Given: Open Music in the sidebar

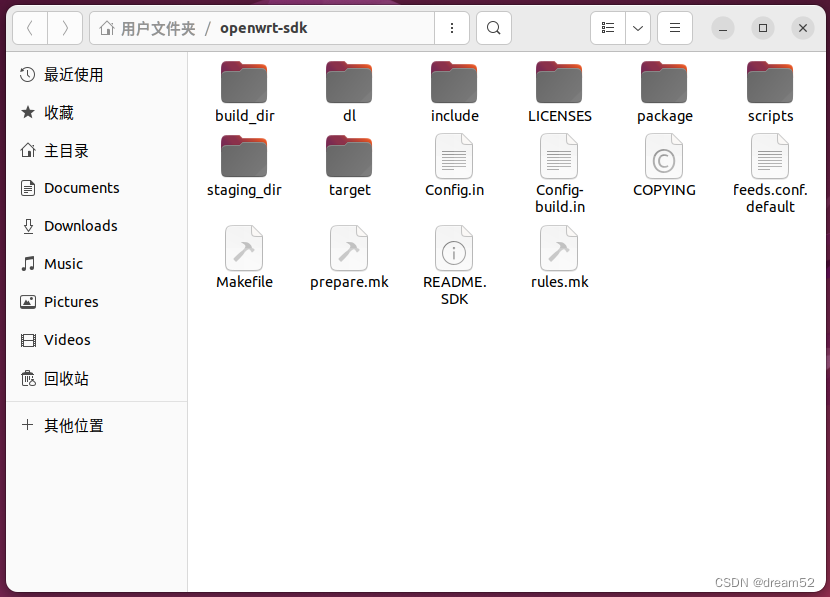Looking at the screenshot, I should pos(97,264).
